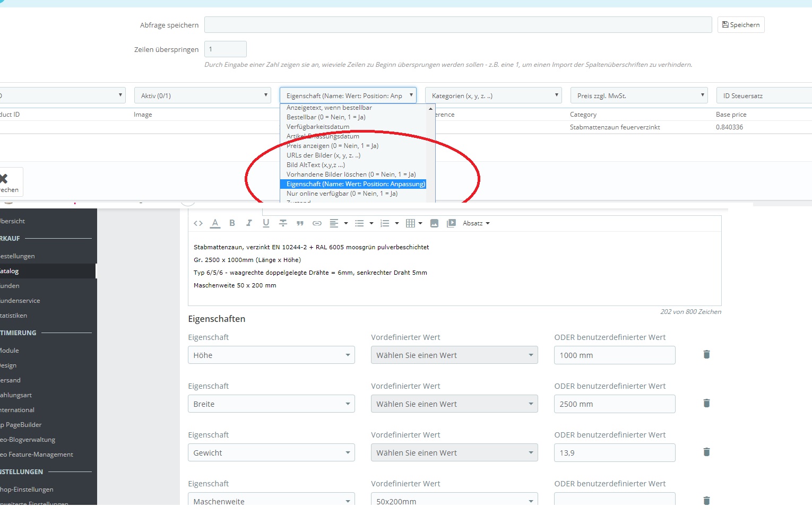Go to Versand in the sidebar
Screen dimensions: 812x524
click(11, 380)
